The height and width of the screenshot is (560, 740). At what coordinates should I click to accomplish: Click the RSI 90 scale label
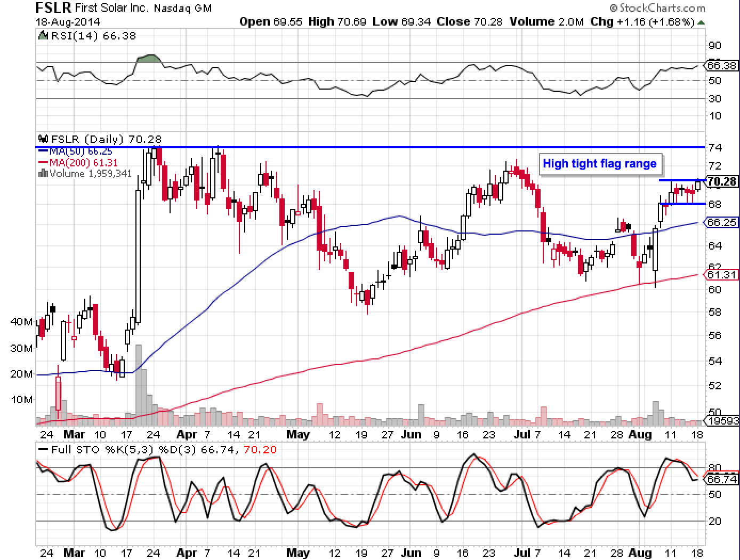tap(714, 46)
